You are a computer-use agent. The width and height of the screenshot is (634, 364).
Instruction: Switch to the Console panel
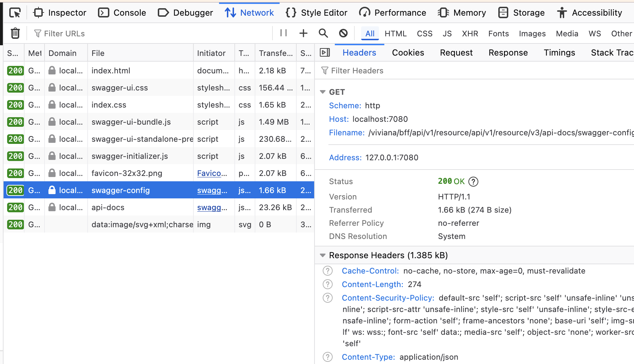pyautogui.click(x=122, y=13)
